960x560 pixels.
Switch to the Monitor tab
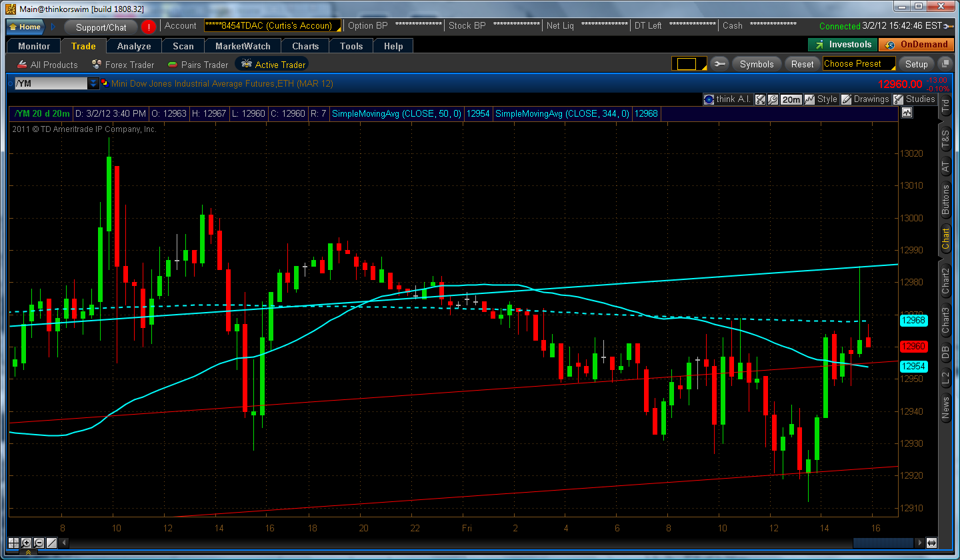[x=34, y=46]
